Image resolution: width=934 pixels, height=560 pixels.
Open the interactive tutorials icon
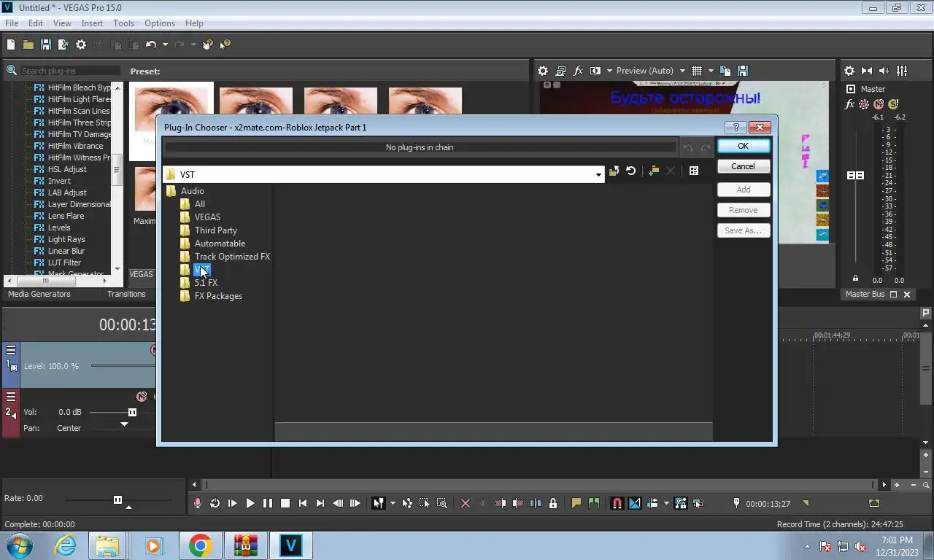coord(208,44)
